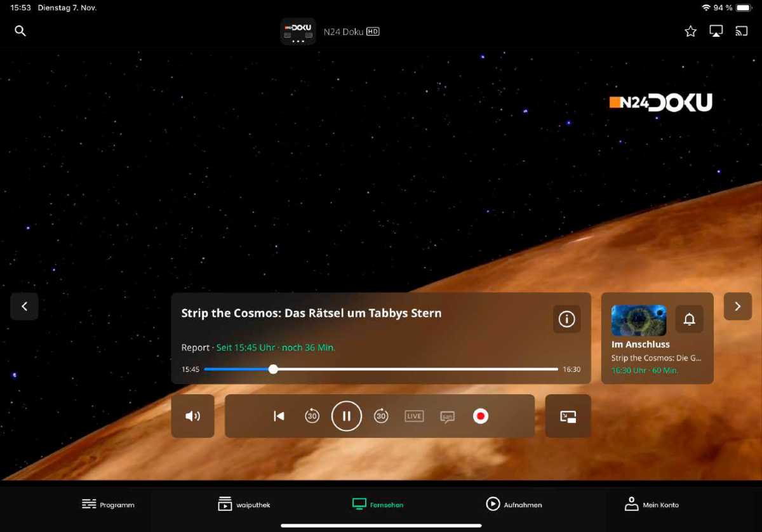The height and width of the screenshot is (532, 762).
Task: Restart the program from the beginning
Action: pyautogui.click(x=279, y=416)
